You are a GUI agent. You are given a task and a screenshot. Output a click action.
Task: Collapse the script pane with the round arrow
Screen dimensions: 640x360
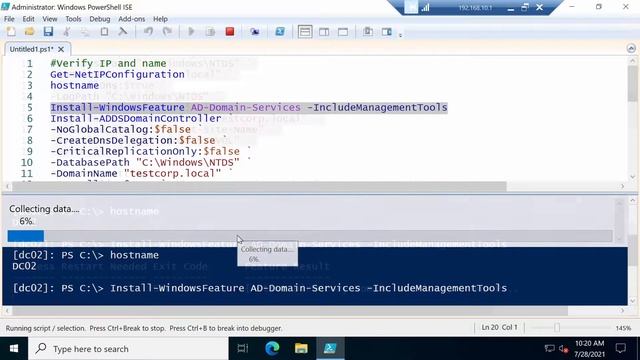tap(631, 48)
